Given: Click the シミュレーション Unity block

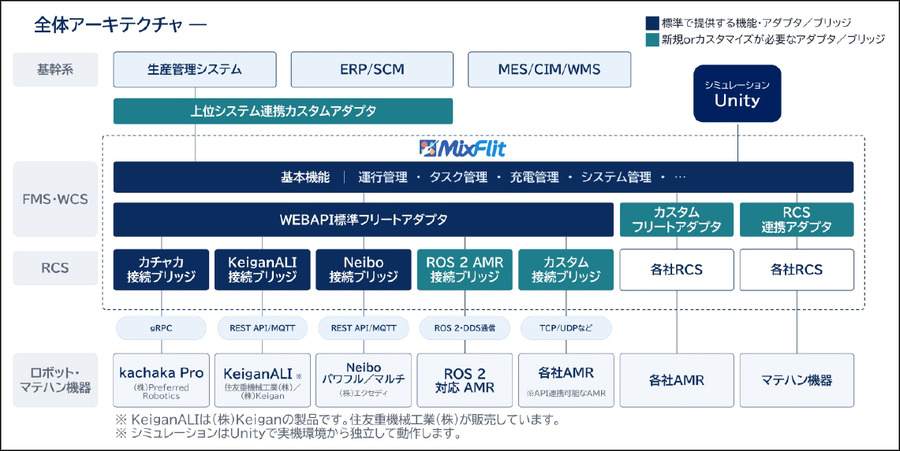Looking at the screenshot, I should (x=737, y=94).
